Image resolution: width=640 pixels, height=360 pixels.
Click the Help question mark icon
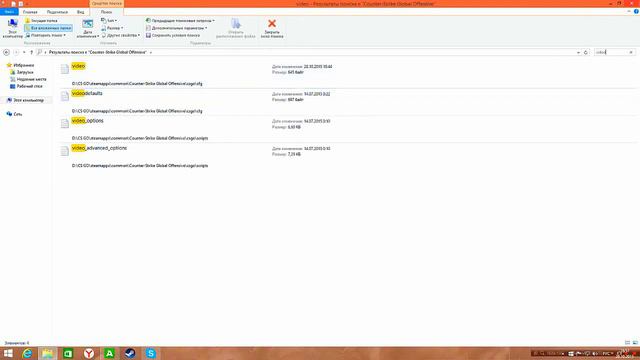636,11
